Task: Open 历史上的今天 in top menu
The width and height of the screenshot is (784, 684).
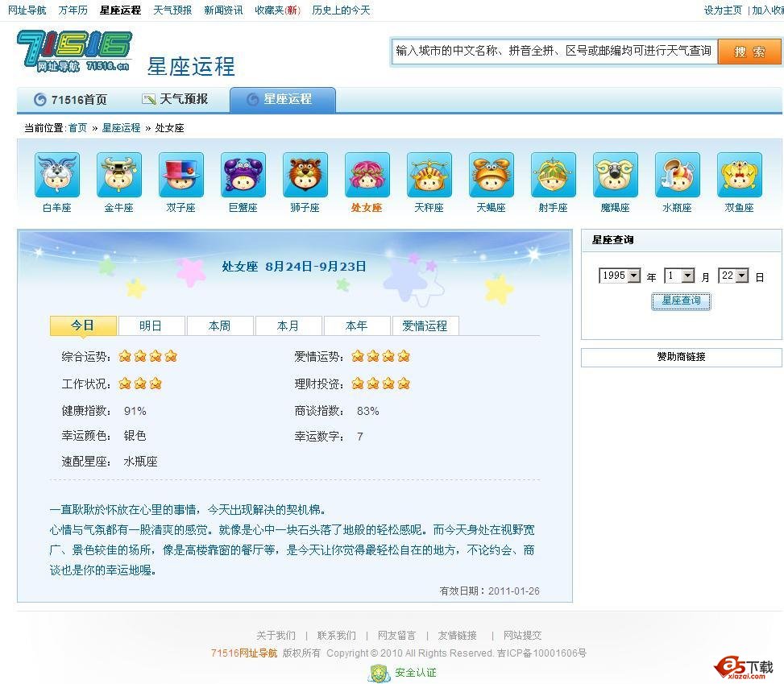Action: tap(341, 10)
